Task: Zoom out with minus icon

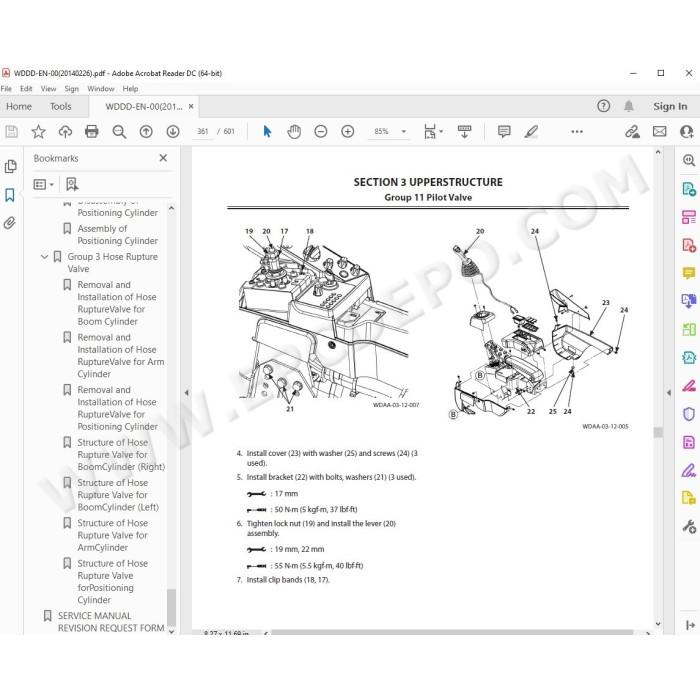Action: (x=321, y=132)
